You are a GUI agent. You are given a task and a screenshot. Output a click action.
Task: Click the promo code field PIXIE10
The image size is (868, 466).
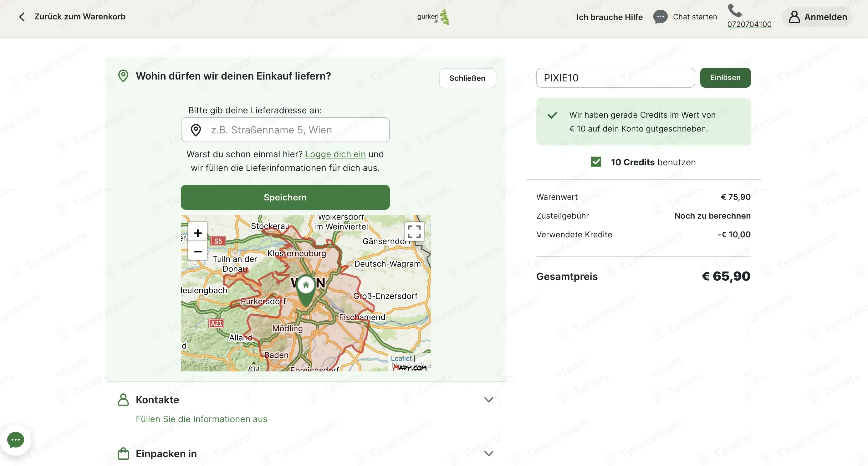click(x=615, y=78)
